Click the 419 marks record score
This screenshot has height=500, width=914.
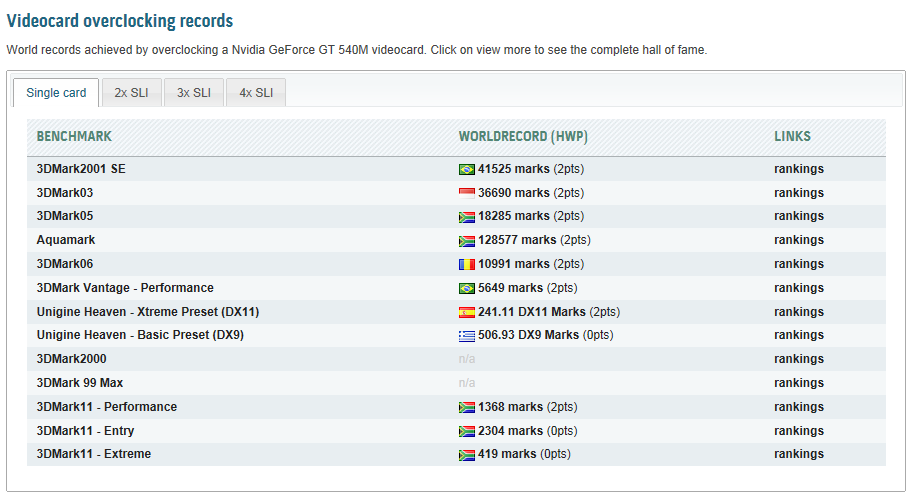(x=507, y=453)
